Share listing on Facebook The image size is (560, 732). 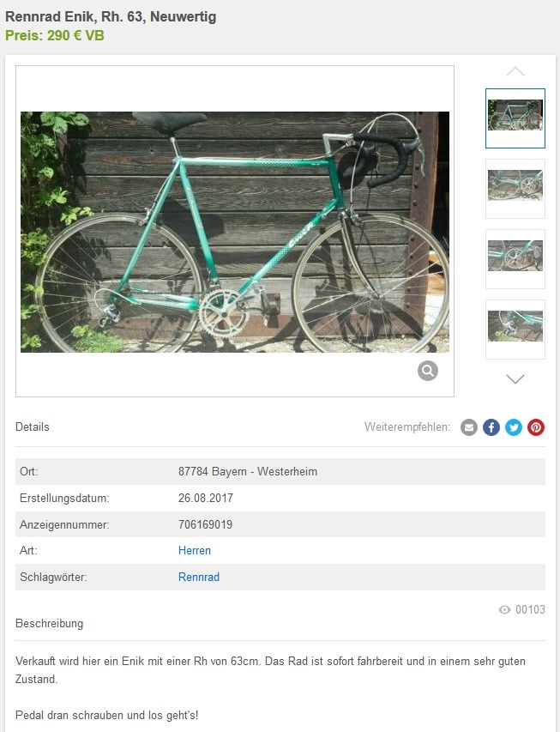(491, 427)
